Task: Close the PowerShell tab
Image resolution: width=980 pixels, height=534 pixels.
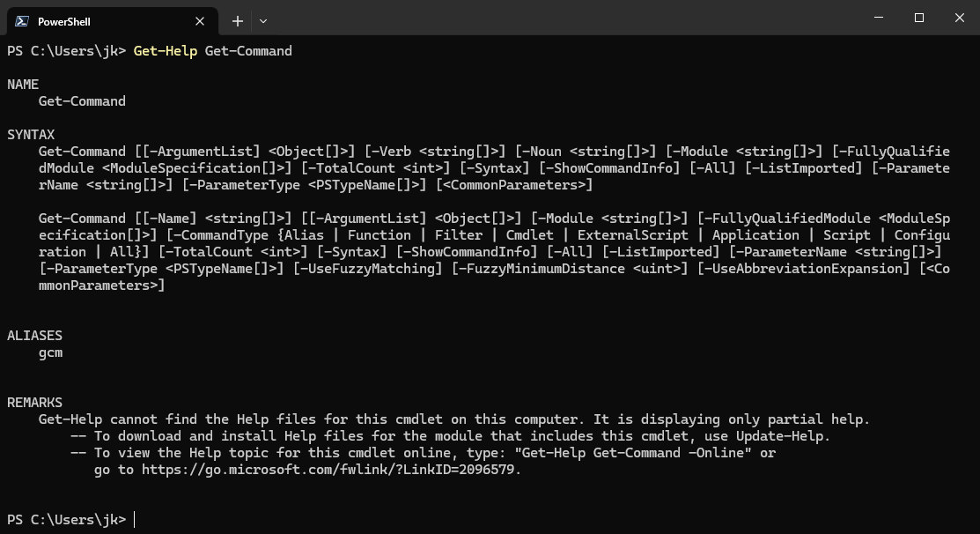Action: coord(201,21)
